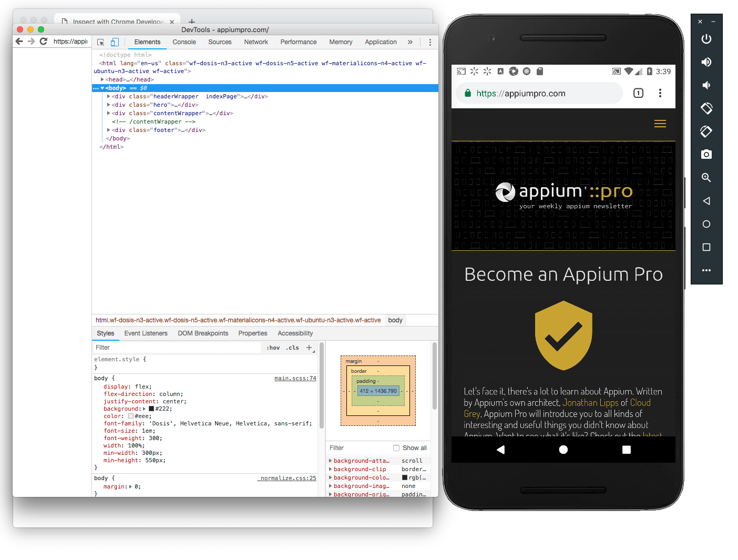Click the browser back arrow

[x=19, y=41]
